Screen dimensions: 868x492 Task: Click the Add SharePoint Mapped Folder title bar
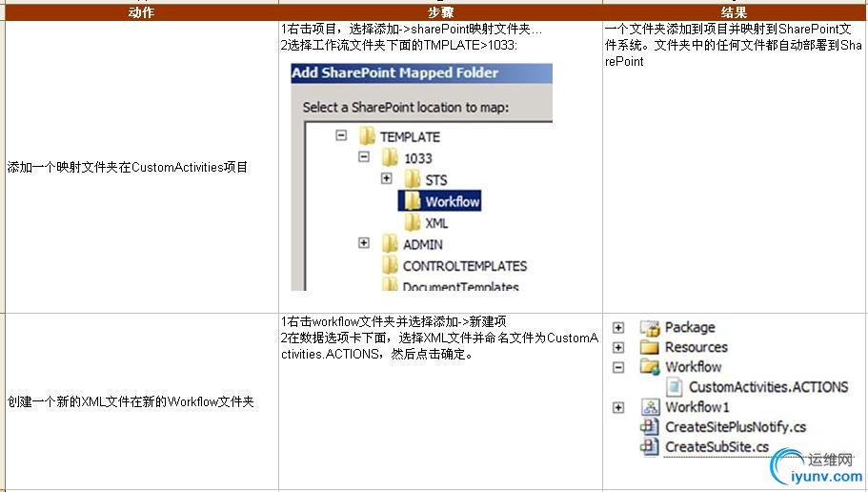pyautogui.click(x=421, y=73)
